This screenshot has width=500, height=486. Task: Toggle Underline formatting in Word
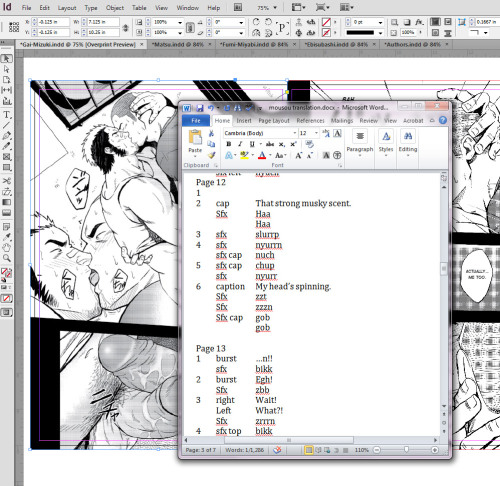tap(252, 144)
